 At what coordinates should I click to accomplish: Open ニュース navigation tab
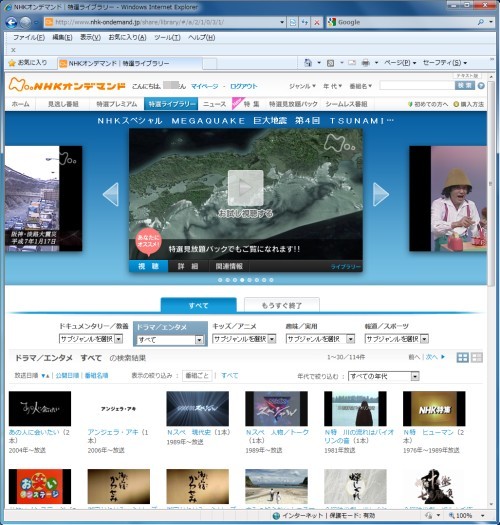click(214, 104)
